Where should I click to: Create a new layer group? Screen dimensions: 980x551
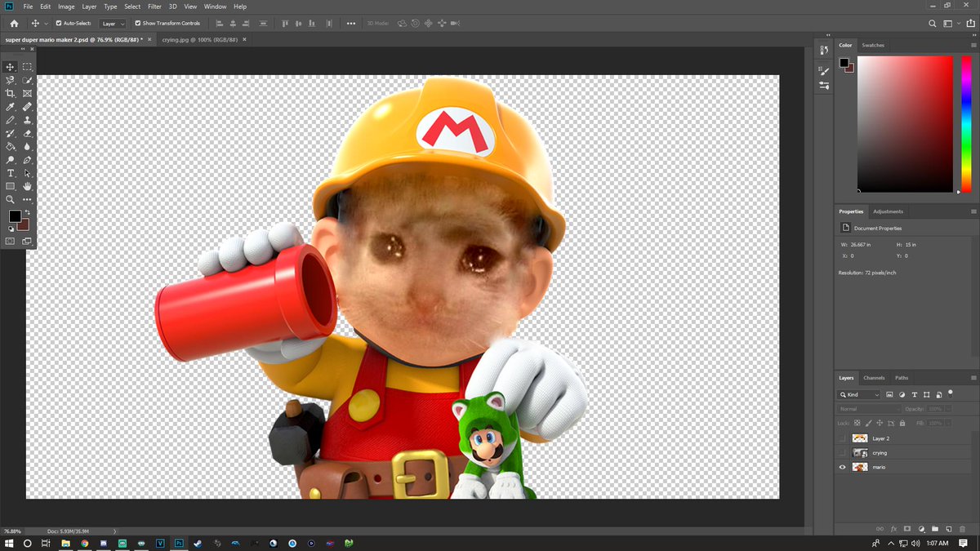tap(935, 529)
